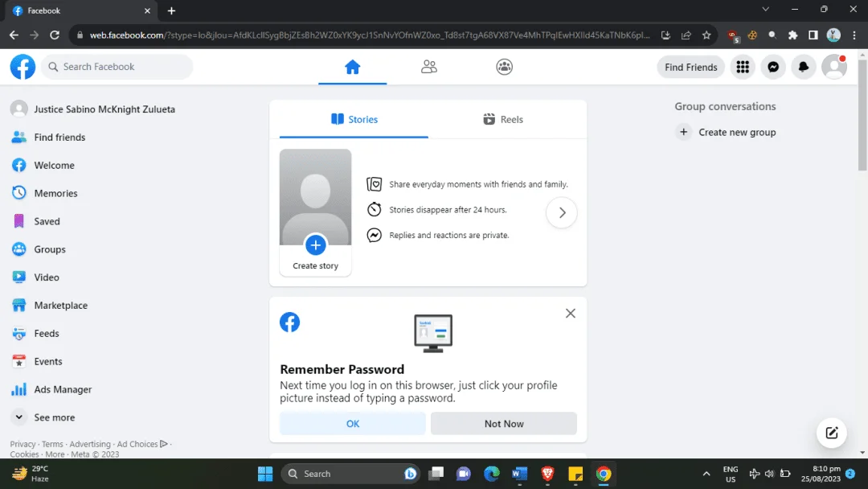Open Marketplace in the sidebar

[x=50, y=305]
